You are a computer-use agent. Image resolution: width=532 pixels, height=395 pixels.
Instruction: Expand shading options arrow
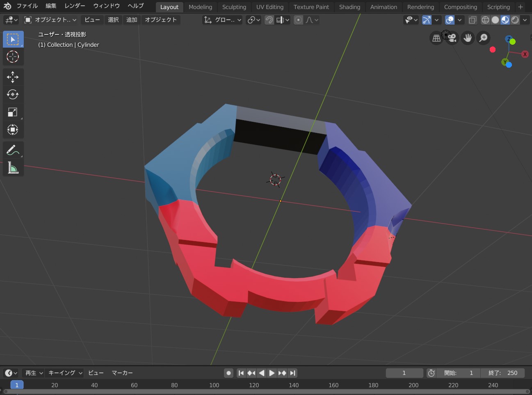525,20
